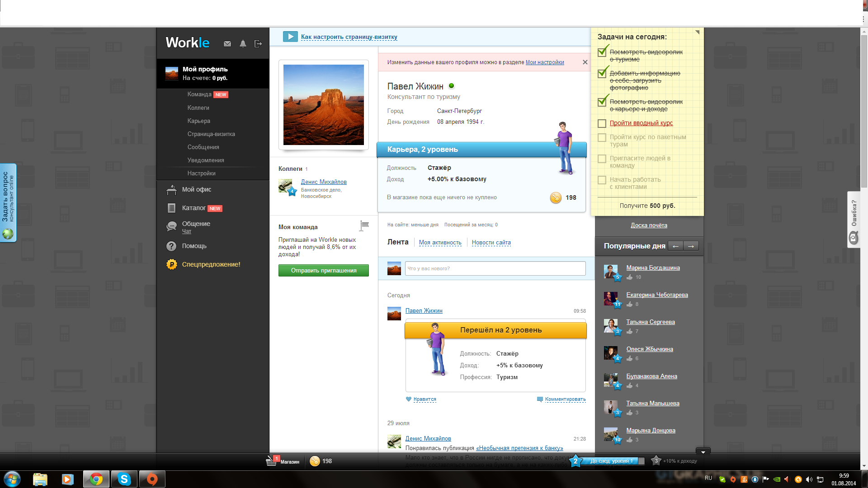Image resolution: width=868 pixels, height=488 pixels.
Task: Open the Доска почёта link
Action: point(649,225)
